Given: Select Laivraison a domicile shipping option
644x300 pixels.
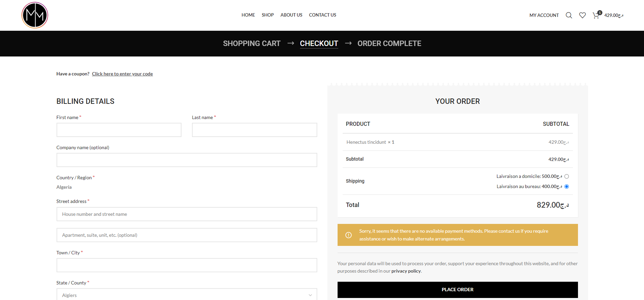Looking at the screenshot, I should [x=566, y=177].
